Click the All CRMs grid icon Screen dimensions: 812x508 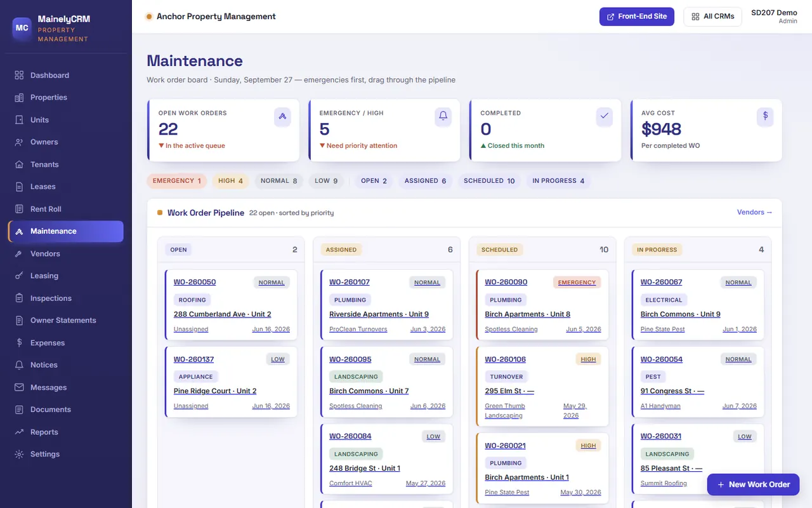(x=695, y=17)
